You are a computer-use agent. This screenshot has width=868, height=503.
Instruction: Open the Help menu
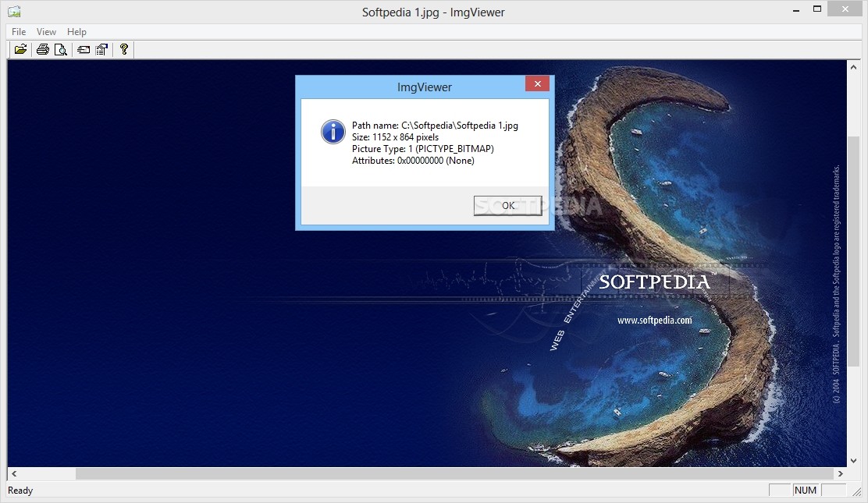tap(76, 31)
